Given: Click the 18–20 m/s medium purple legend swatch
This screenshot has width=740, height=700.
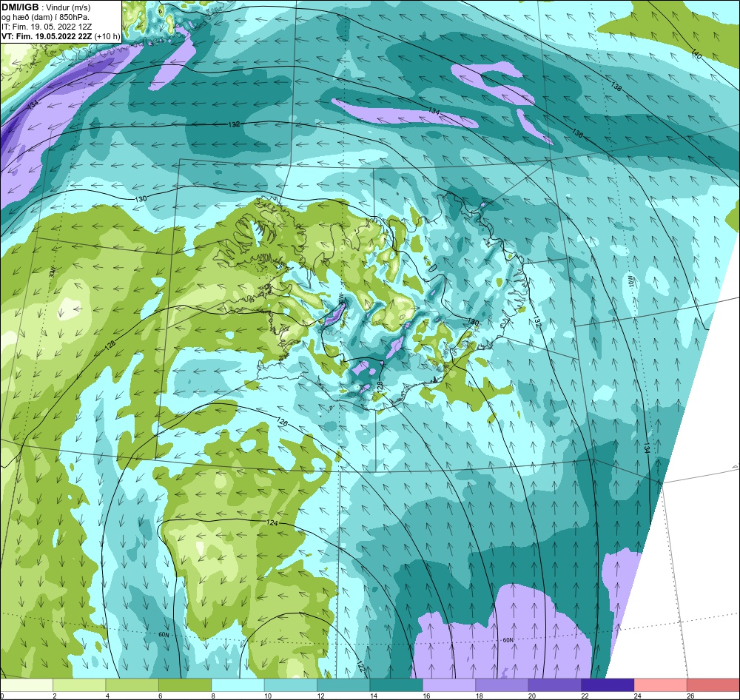Looking at the screenshot, I should pos(502,684).
